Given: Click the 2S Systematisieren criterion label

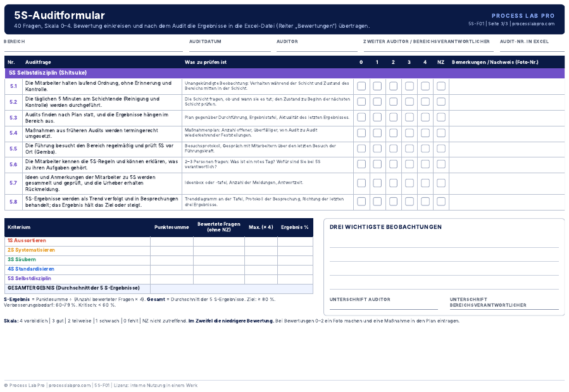Looking at the screenshot, I should (31, 250).
